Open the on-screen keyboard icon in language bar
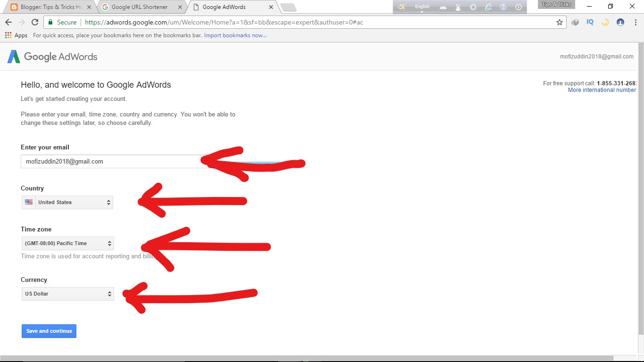644x362 pixels. pyautogui.click(x=443, y=7)
